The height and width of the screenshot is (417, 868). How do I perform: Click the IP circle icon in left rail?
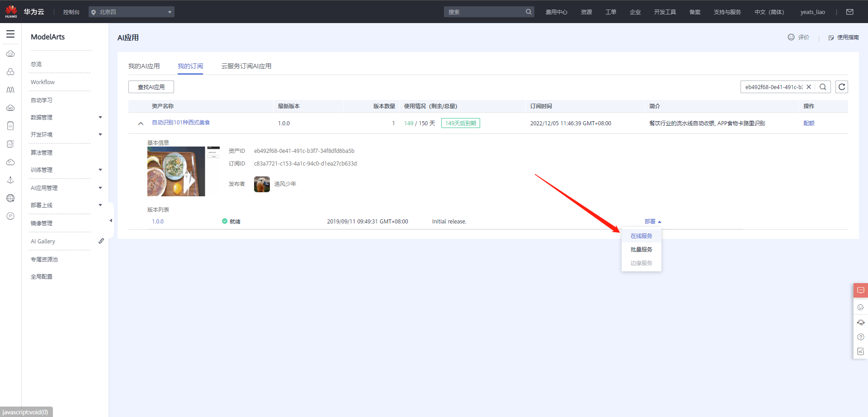(x=10, y=216)
